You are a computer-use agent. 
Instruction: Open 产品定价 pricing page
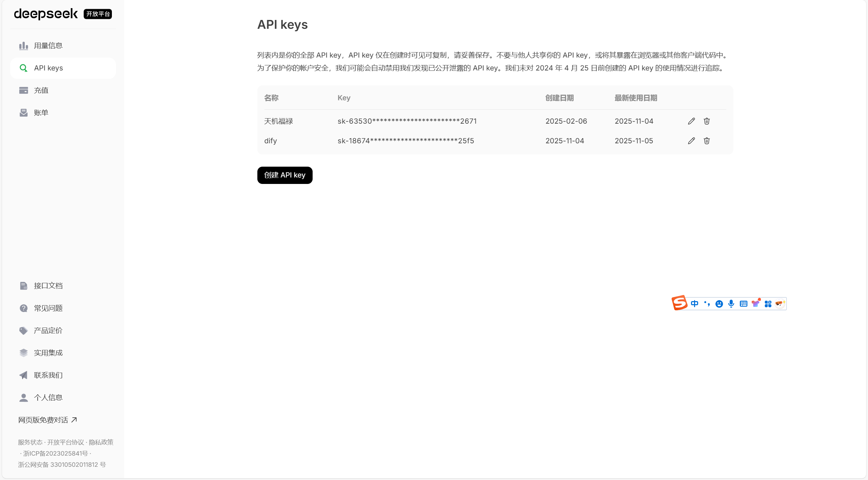click(x=48, y=331)
